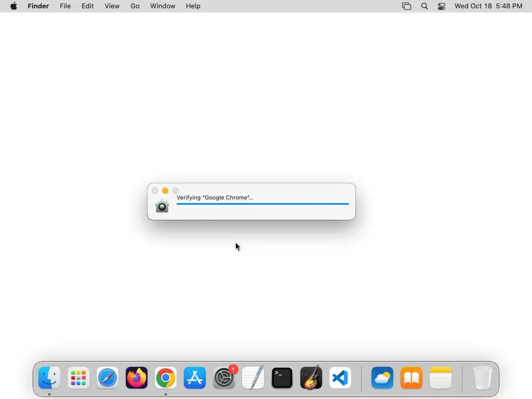This screenshot has width=532, height=399.
Task: Open Notes from the Dock
Action: click(441, 378)
